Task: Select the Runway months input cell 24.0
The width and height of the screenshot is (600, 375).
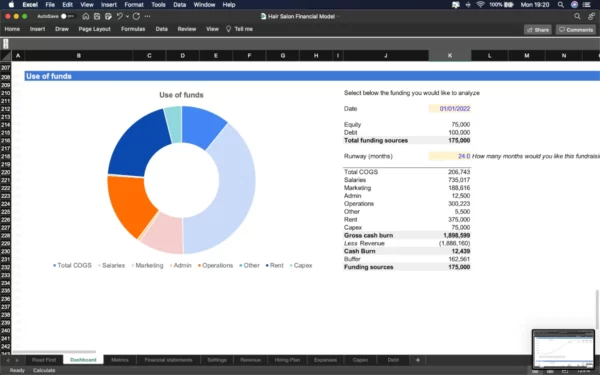Action: pyautogui.click(x=450, y=156)
